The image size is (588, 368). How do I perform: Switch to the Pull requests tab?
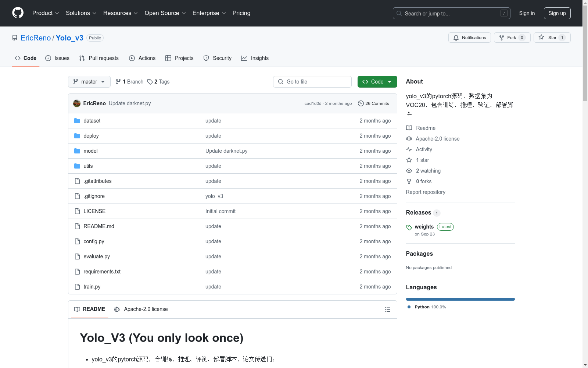[99, 58]
